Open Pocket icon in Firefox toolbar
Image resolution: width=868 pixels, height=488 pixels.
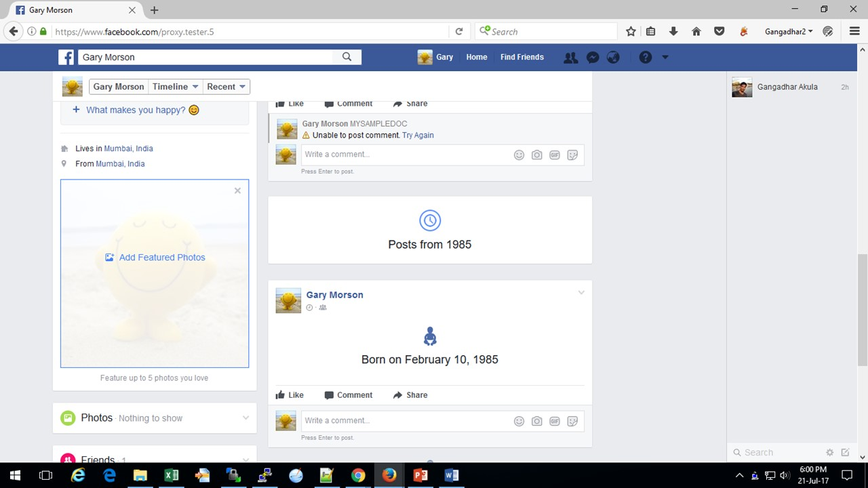(719, 31)
